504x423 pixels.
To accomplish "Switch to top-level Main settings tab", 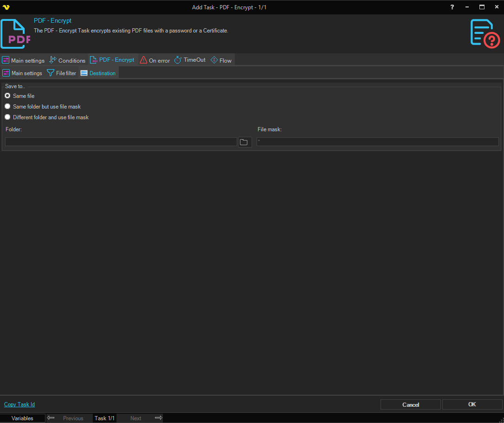I will click(24, 60).
